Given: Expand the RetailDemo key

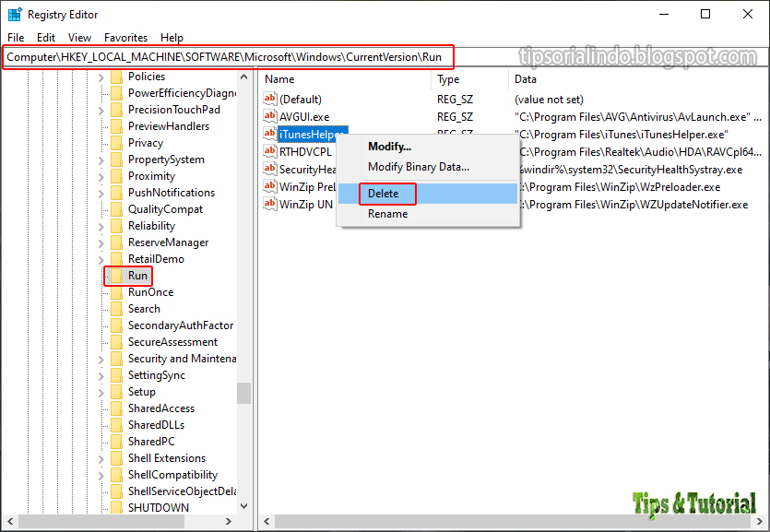Looking at the screenshot, I should coord(101,260).
